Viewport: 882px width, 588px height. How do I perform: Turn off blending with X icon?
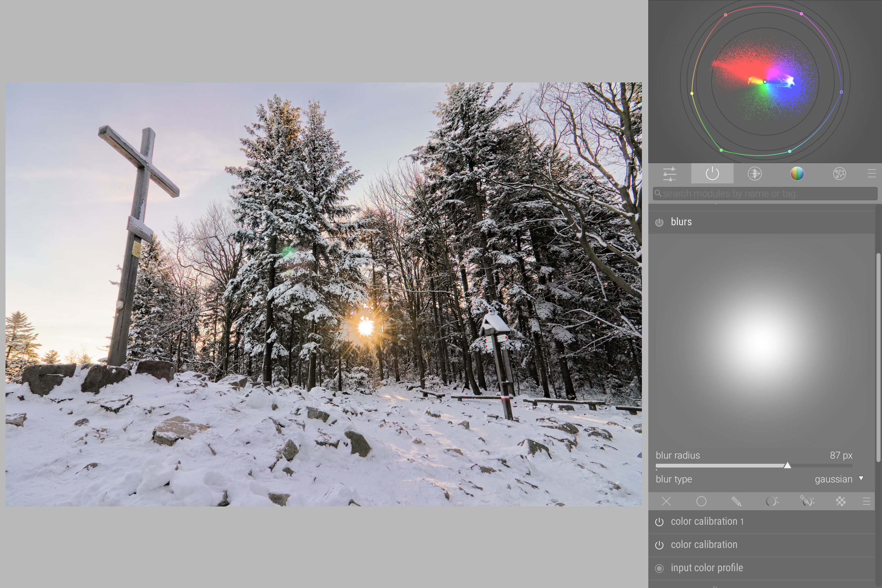pos(666,502)
